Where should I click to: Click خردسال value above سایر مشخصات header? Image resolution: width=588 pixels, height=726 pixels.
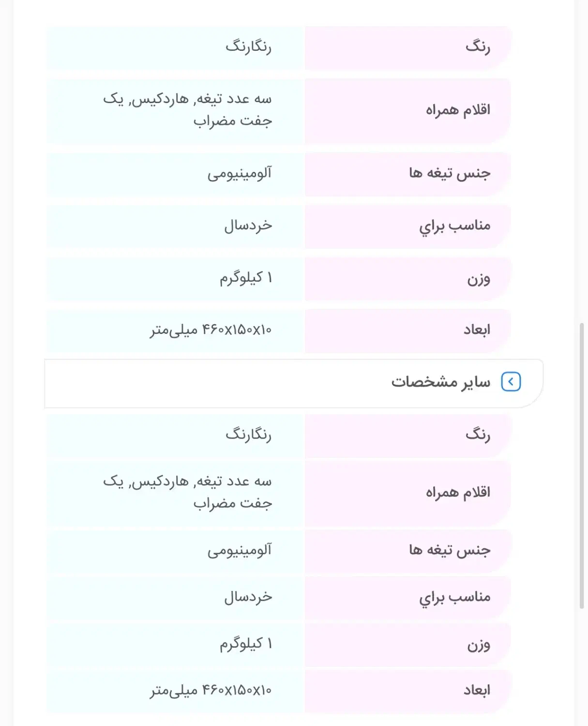[x=248, y=226]
